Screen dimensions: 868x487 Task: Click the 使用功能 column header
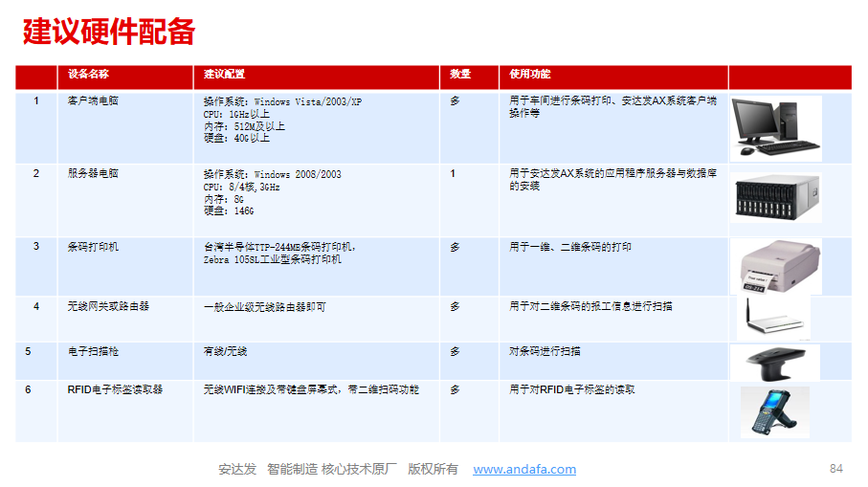[x=529, y=75]
